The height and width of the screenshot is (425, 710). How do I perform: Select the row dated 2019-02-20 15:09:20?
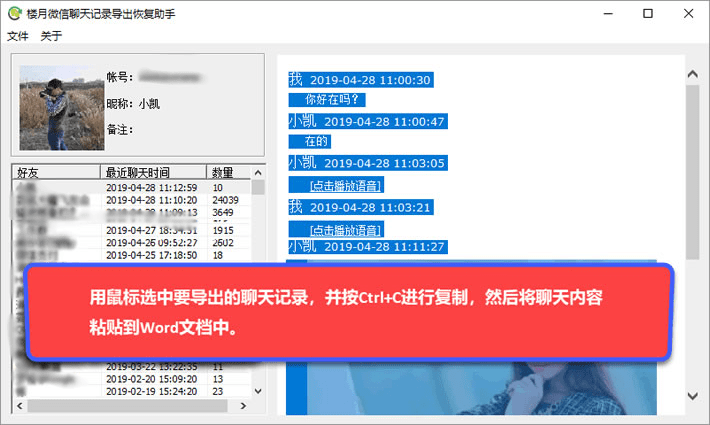point(131,379)
